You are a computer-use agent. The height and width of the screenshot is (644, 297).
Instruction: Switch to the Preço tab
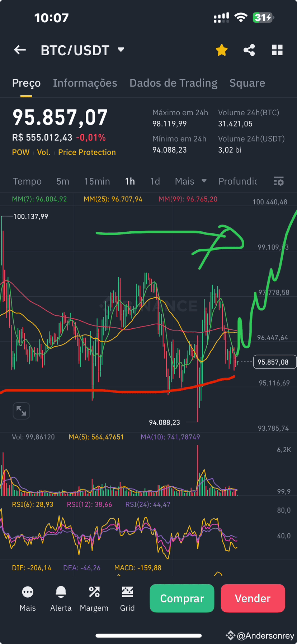(26, 83)
